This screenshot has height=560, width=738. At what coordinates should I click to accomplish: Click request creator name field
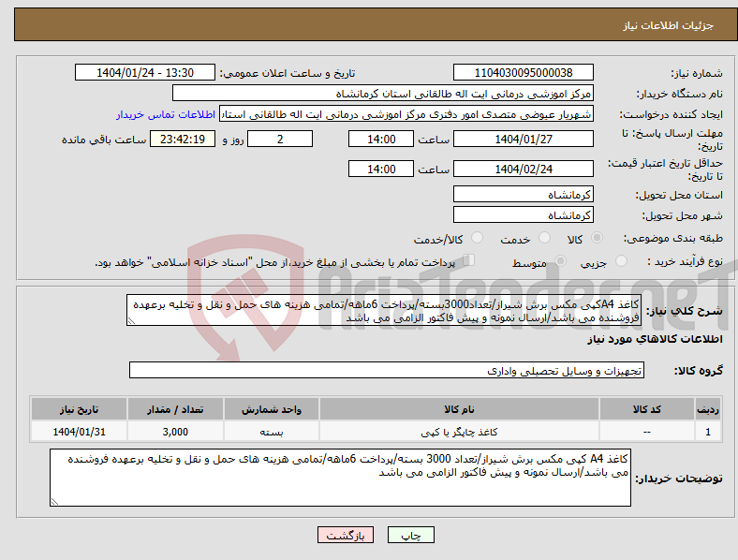406,114
